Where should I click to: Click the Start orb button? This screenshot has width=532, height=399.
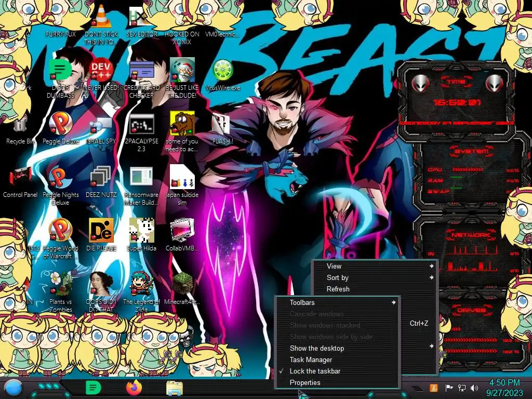[14, 389]
